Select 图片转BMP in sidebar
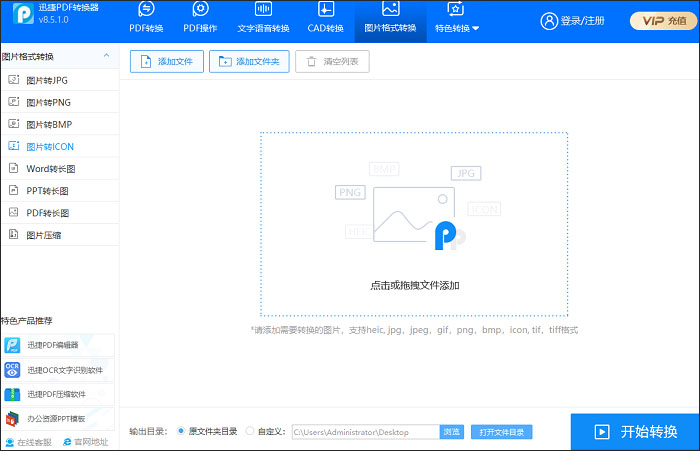 pos(60,125)
